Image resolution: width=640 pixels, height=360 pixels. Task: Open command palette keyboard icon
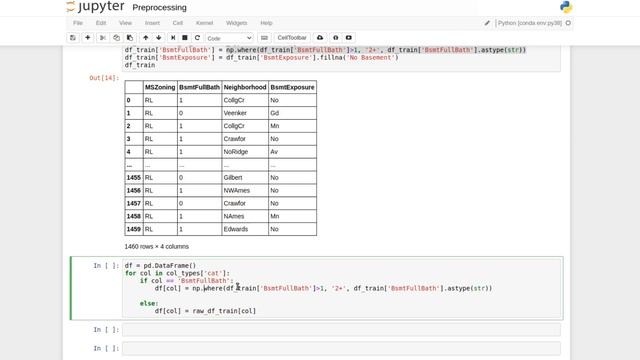[264, 38]
